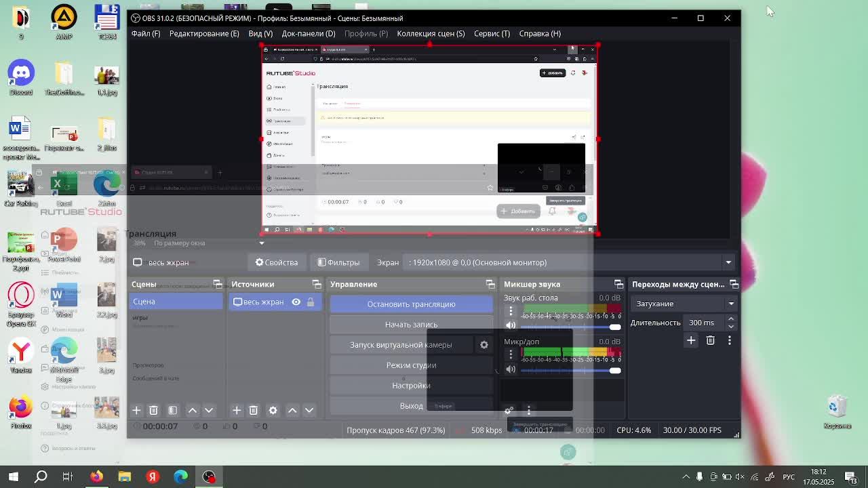868x488 pixels.
Task: Move scene down with the Scenes panel arrow
Action: tap(209, 410)
